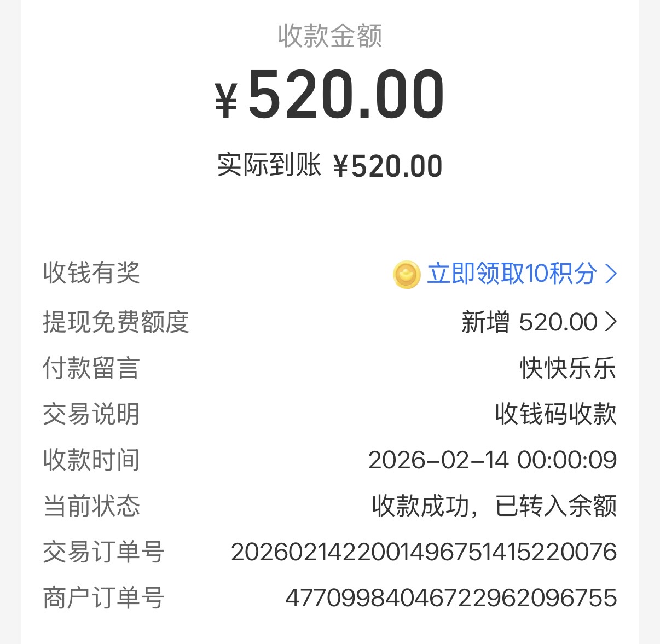Viewport: 660px width, 644px height.
Task: Click the 商户订单号 label
Action: [x=103, y=597]
